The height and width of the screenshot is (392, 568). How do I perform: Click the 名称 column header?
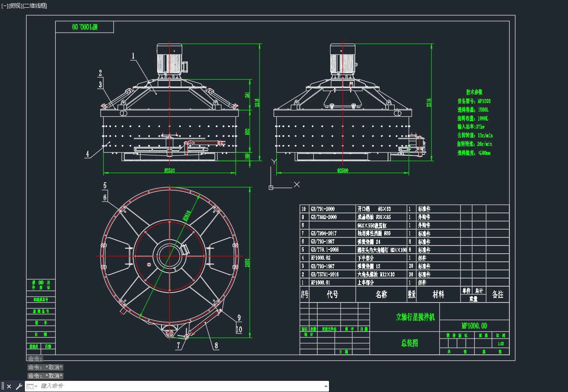(x=381, y=294)
